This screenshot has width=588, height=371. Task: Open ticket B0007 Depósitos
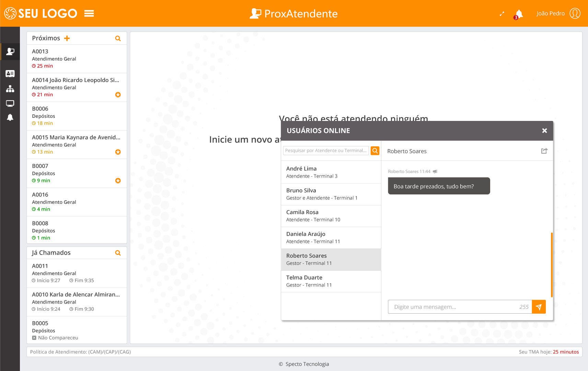click(77, 173)
